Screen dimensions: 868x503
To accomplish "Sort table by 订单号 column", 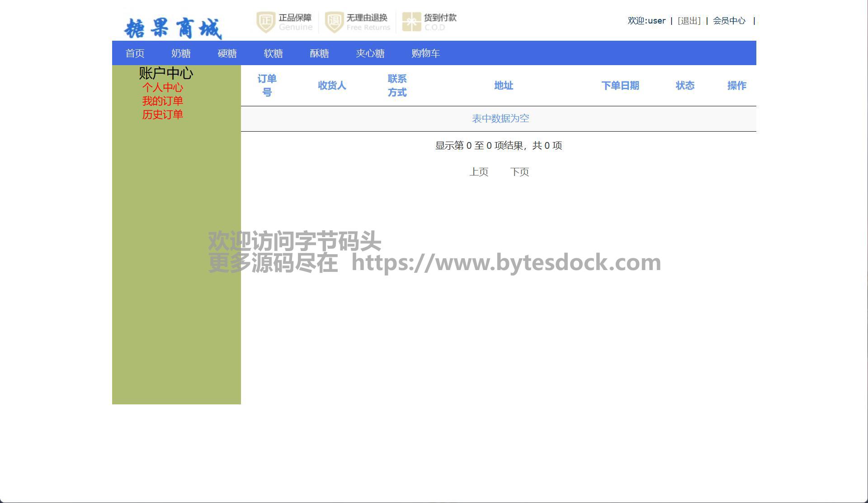I will pos(267,85).
